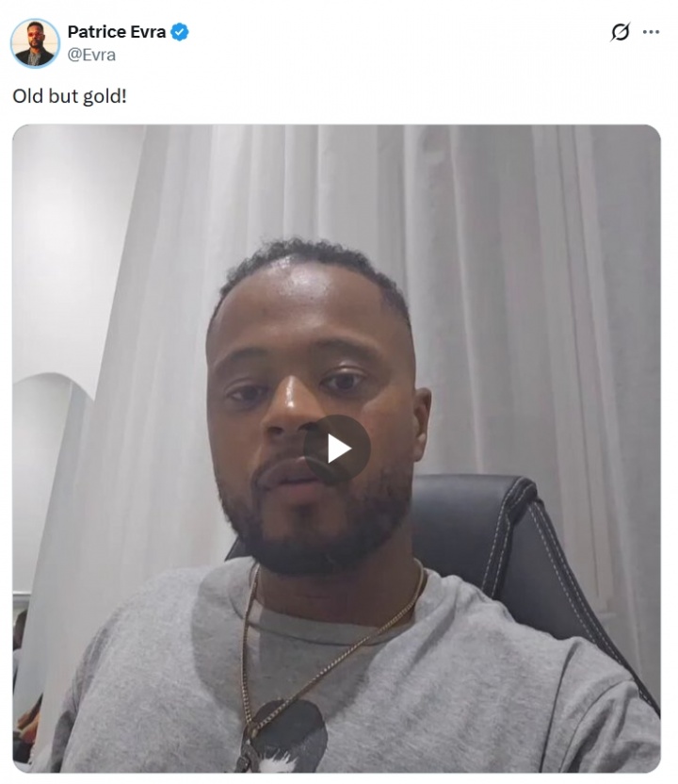Open the Grok explain-post icon

620,32
